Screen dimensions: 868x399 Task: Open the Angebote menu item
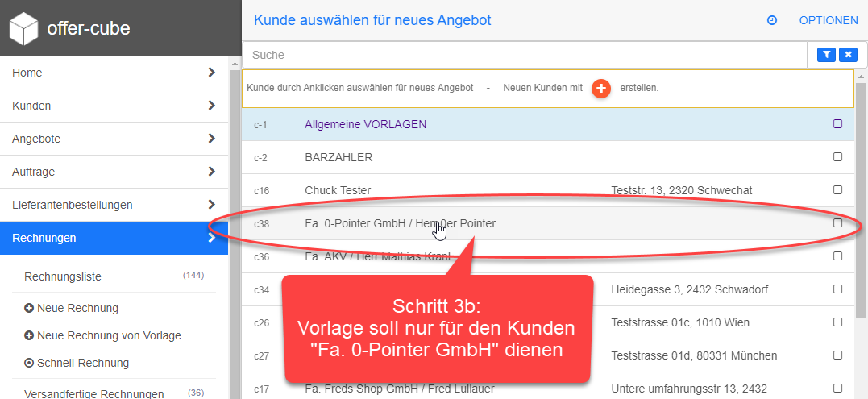click(114, 139)
